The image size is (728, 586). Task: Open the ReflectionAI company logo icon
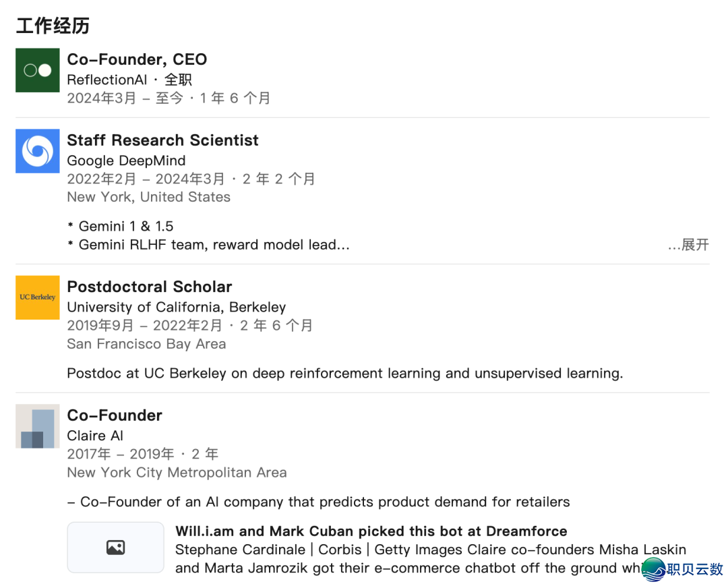click(38, 70)
